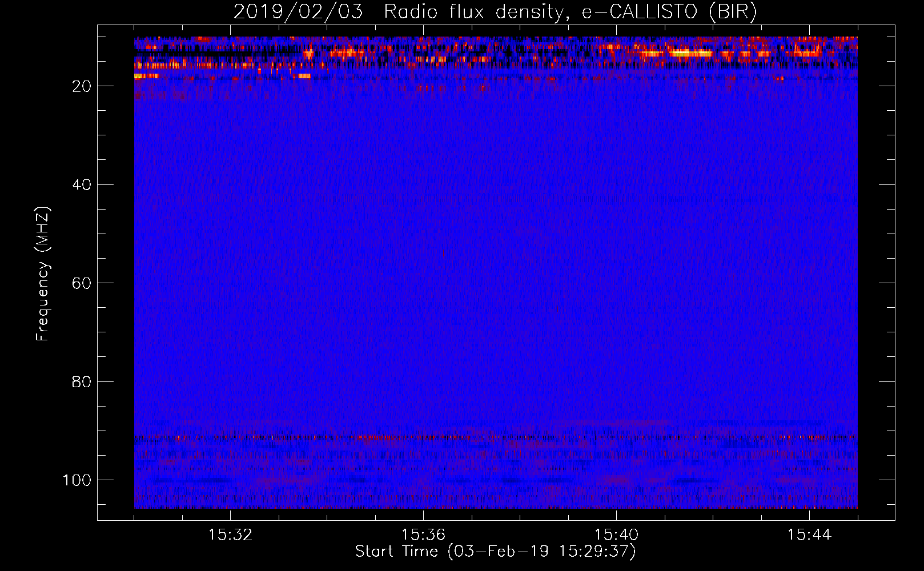Click the 15:40 time tick label

[616, 535]
